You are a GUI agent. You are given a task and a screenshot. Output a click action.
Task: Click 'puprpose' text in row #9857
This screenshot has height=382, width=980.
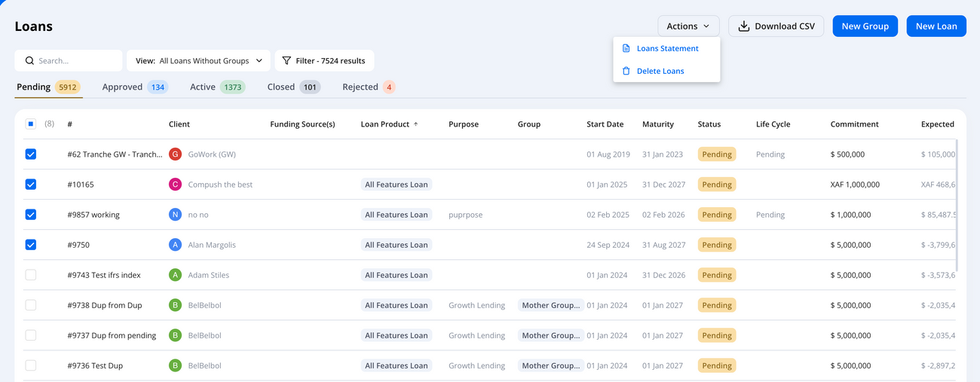click(x=466, y=214)
